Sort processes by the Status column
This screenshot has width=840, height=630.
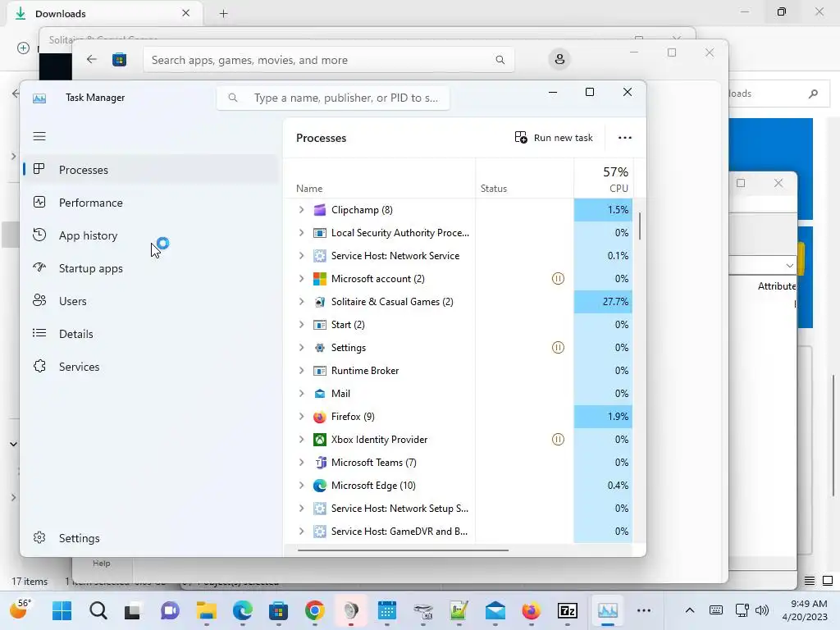point(524,178)
